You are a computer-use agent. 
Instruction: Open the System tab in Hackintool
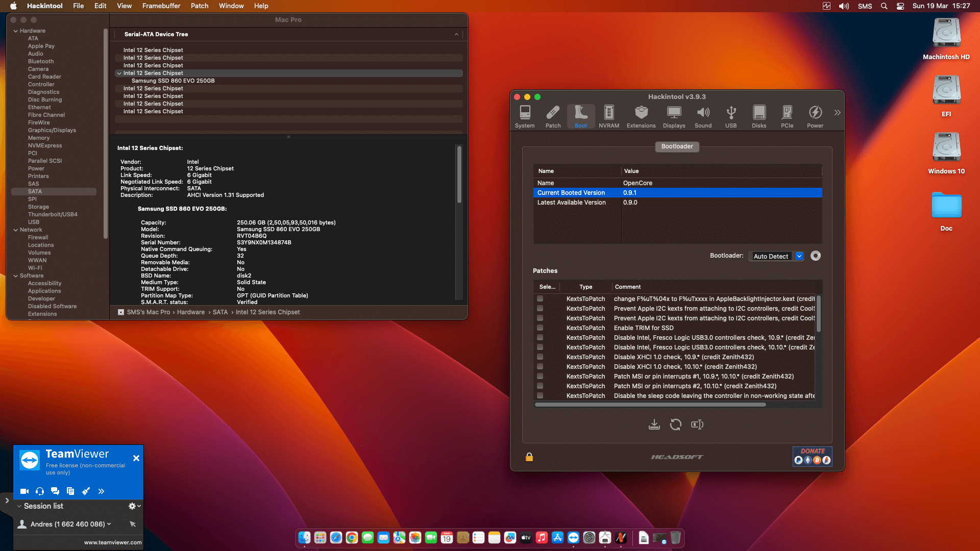pyautogui.click(x=525, y=117)
